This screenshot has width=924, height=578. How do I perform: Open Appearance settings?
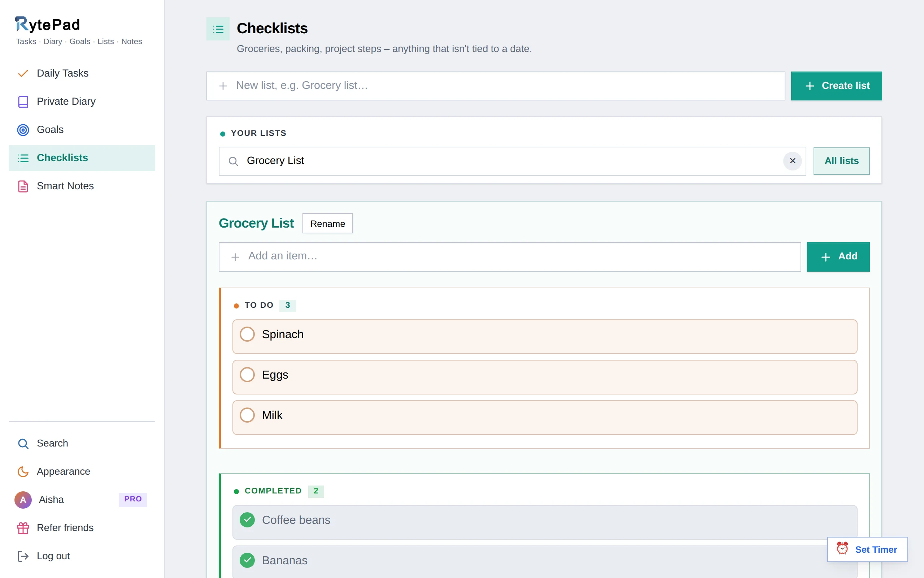82,472
